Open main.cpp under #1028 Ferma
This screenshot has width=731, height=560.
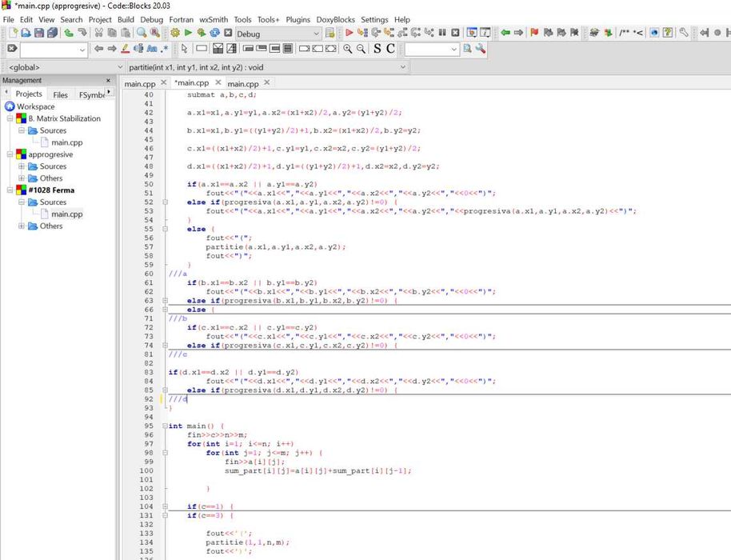66,214
